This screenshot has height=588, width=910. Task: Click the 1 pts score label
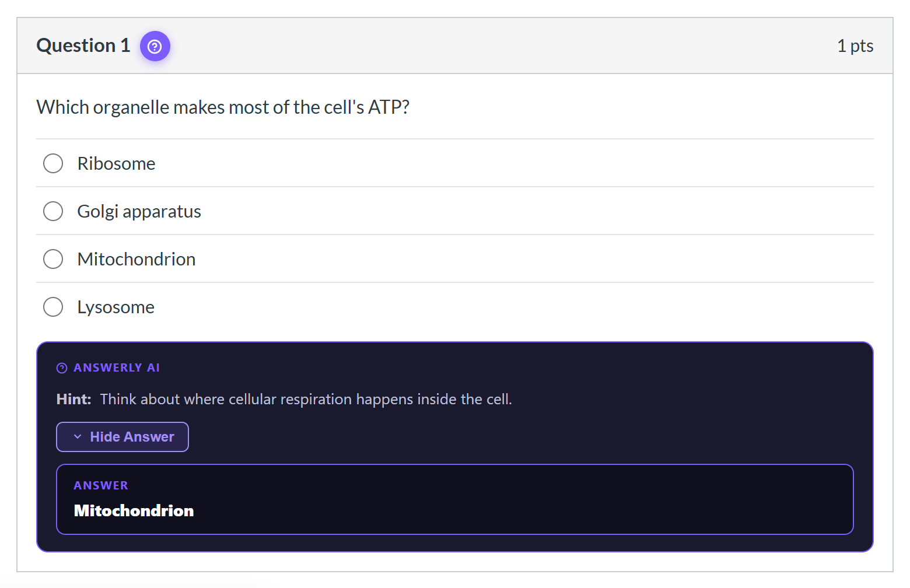click(x=855, y=45)
